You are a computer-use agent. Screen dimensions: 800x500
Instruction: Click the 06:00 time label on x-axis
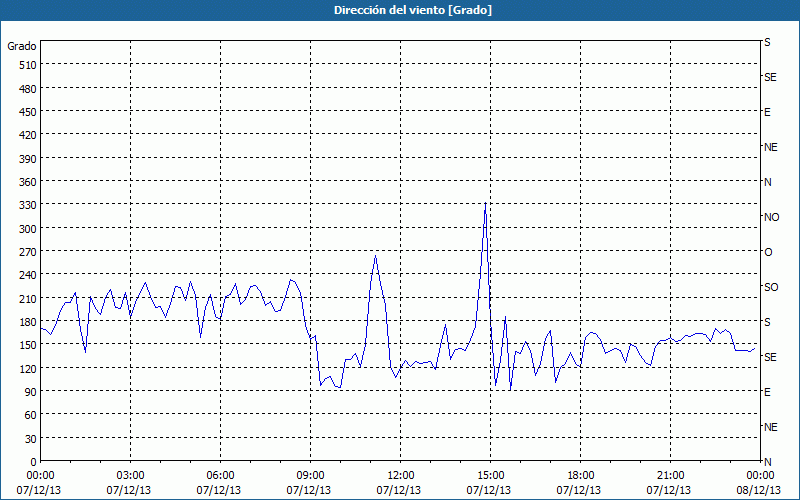click(220, 476)
